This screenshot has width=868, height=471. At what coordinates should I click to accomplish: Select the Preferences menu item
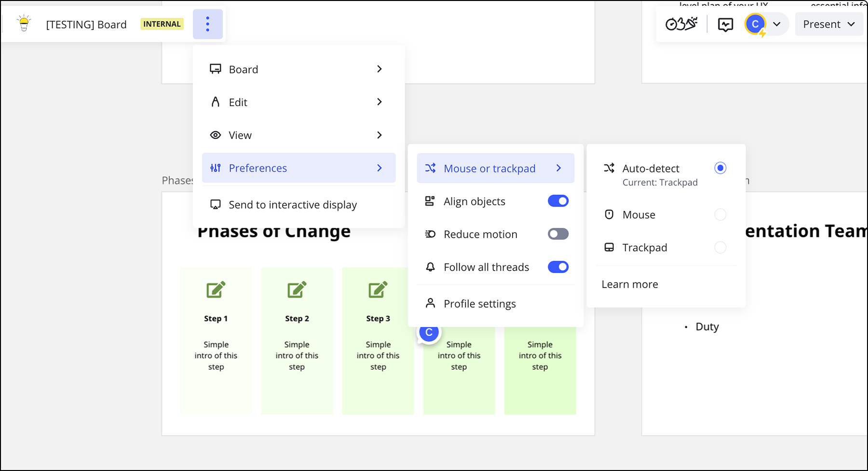coord(298,168)
